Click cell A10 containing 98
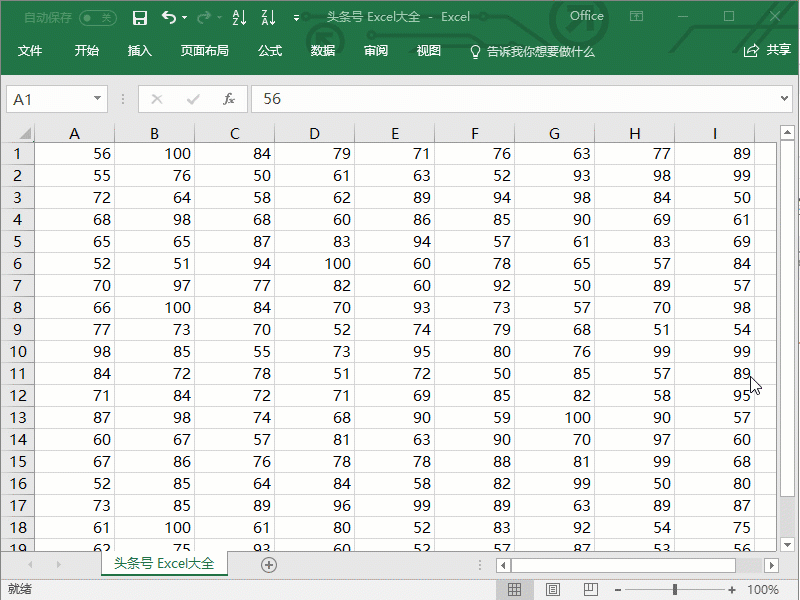Screen dimensions: 800x600 pyautogui.click(x=74, y=352)
